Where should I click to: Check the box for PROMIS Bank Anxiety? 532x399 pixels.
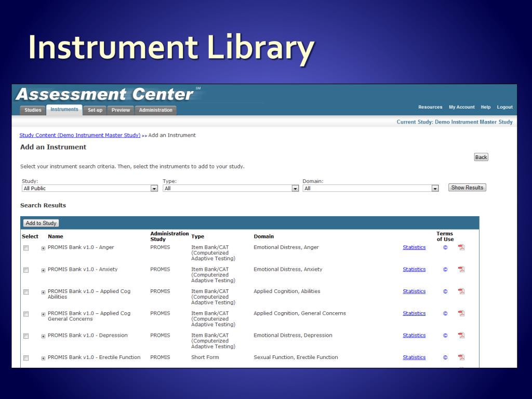[26, 270]
